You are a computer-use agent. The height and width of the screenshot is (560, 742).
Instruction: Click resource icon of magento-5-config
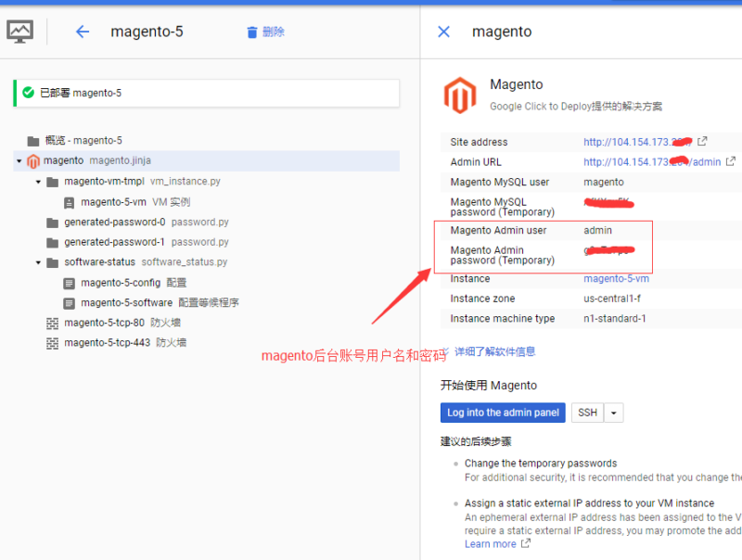69,284
